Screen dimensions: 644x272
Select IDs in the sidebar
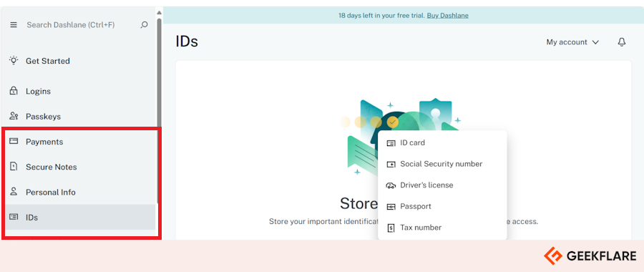click(x=80, y=217)
